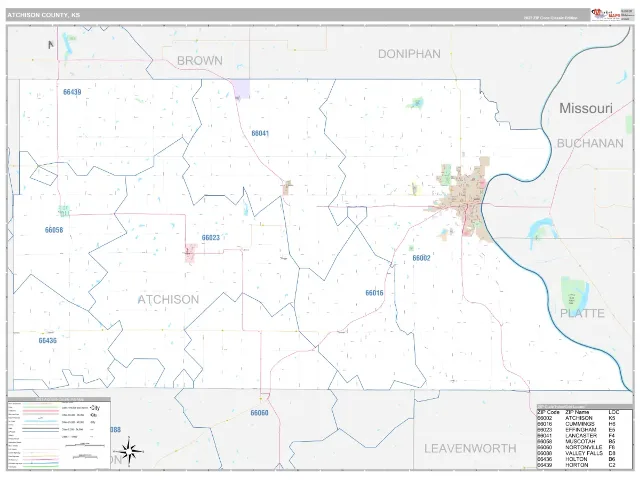Click the purple shaded area near Brown border
The width and height of the screenshot is (640, 480).
coord(240,89)
